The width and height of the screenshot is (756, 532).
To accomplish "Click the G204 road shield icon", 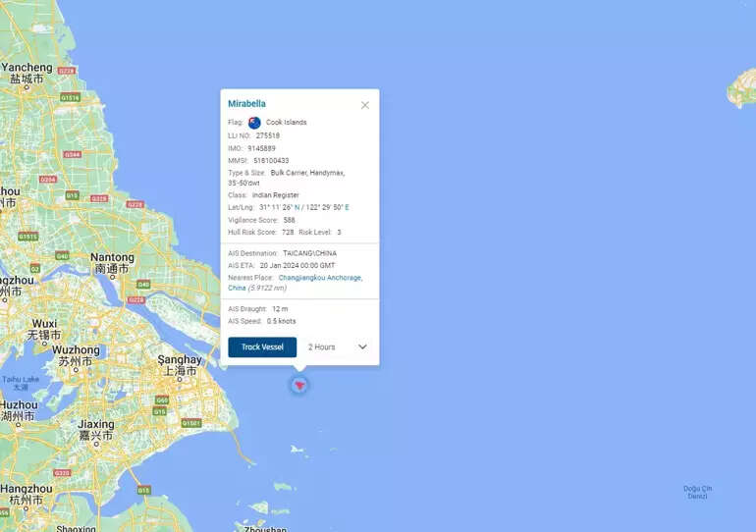I will [47, 180].
